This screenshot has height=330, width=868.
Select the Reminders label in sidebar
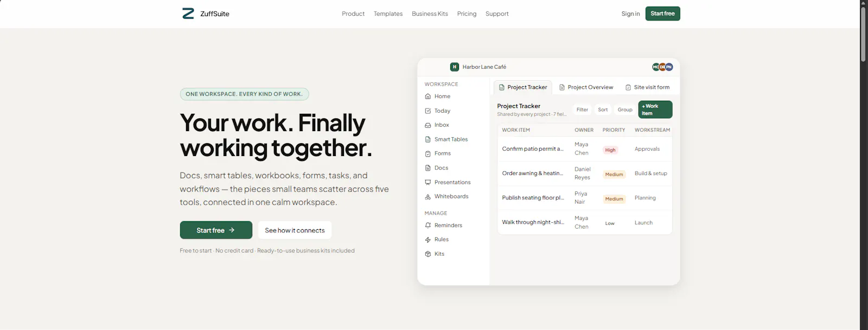point(448,225)
